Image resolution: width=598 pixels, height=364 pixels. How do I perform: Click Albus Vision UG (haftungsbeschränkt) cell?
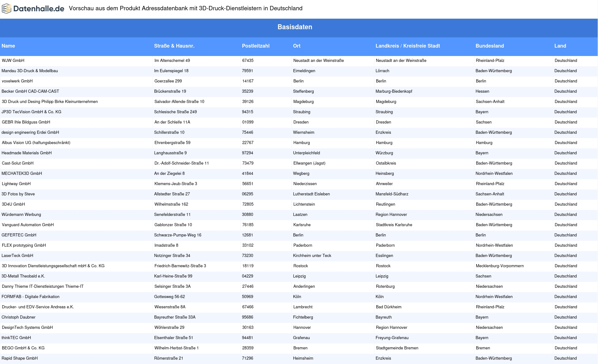pos(36,142)
